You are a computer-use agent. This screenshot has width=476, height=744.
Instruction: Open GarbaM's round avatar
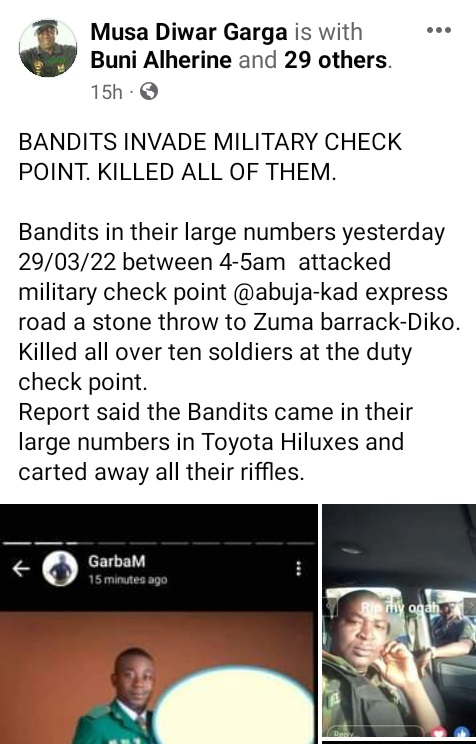click(60, 568)
